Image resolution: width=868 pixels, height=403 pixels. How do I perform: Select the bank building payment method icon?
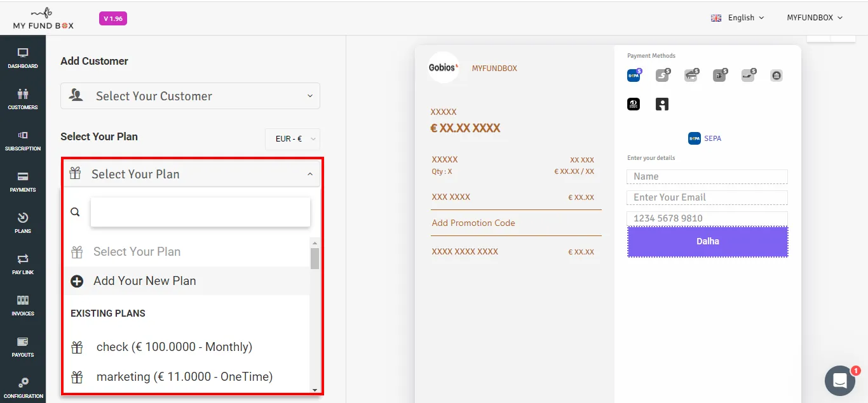pos(776,76)
